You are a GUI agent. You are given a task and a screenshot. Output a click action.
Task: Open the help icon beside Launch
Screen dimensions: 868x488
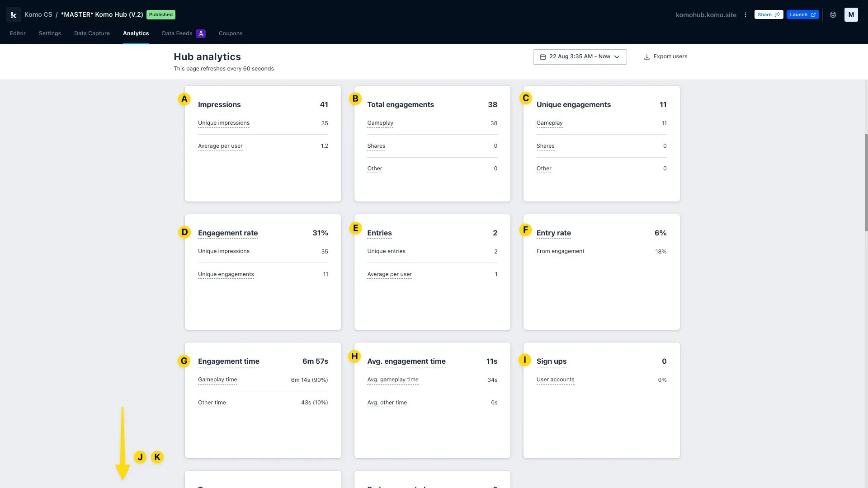point(833,14)
